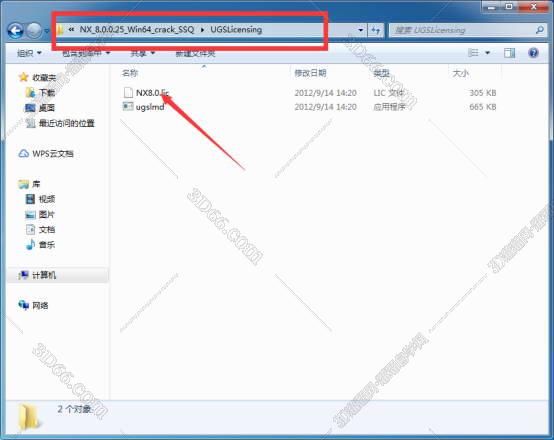
Task: Open arrow between SSQ and UGSLicensing
Action: point(202,30)
